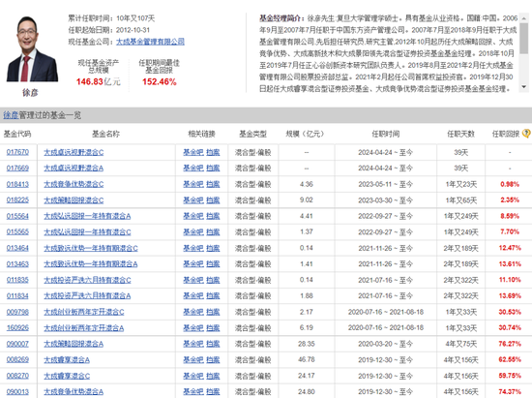
Task: Open the 大成策略回报混合A fund page
Action: click(74, 344)
